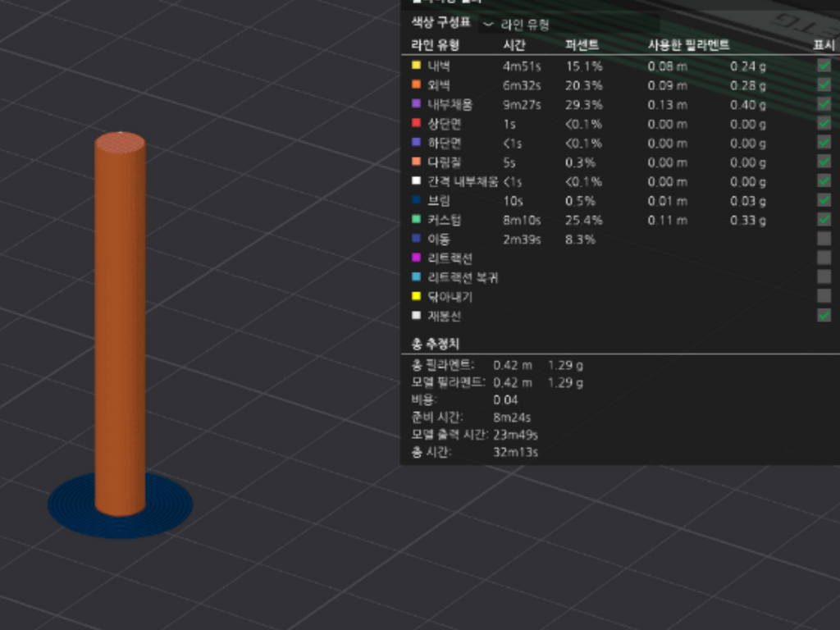Select the 내부채움 row label

point(450,104)
